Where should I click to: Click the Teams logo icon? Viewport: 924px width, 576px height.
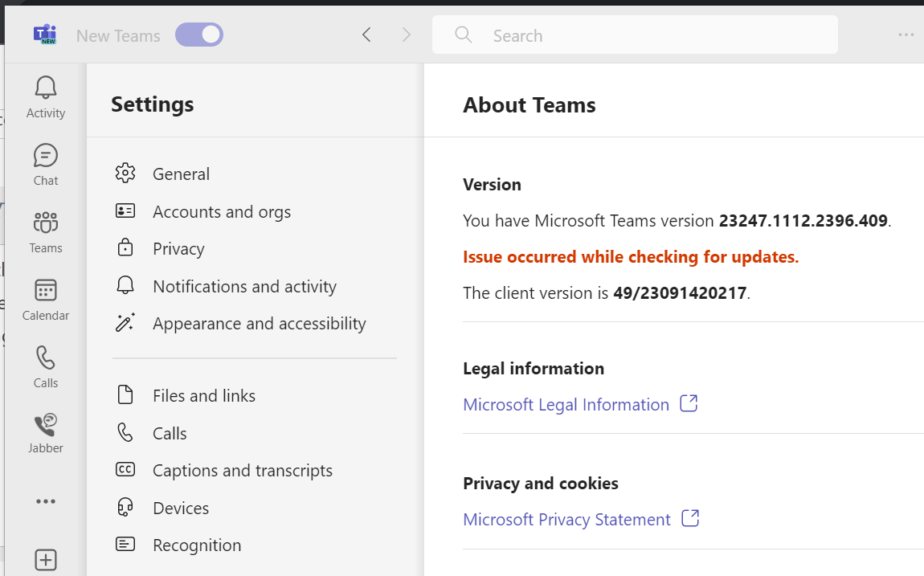tap(44, 35)
